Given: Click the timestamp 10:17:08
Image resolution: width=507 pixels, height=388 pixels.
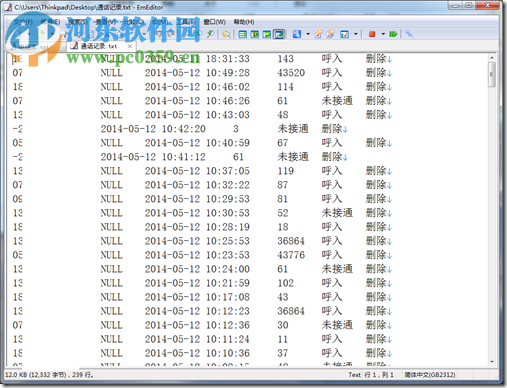Looking at the screenshot, I should (228, 297).
